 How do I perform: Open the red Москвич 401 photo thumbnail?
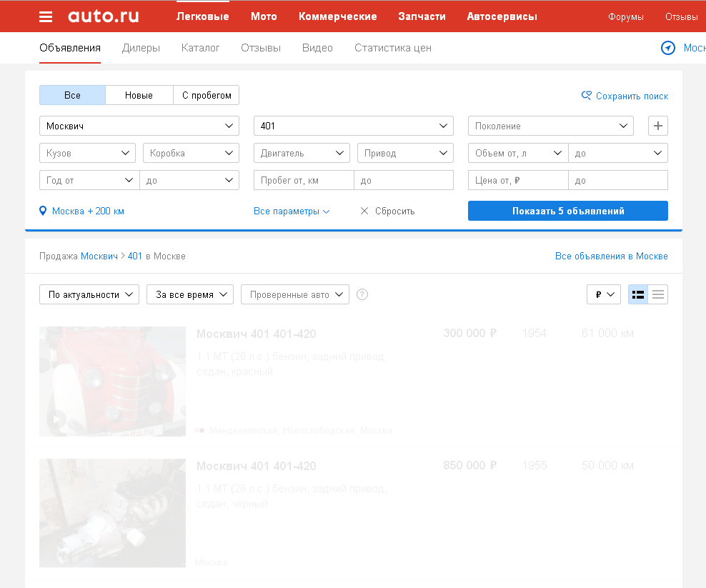point(113,382)
